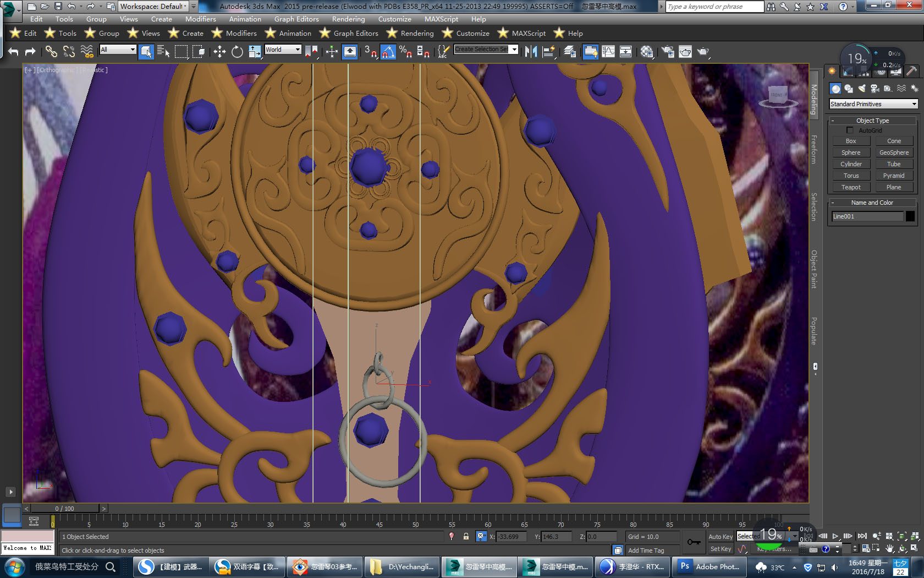
Task: Activate the Select and Rotate tool
Action: coord(237,52)
